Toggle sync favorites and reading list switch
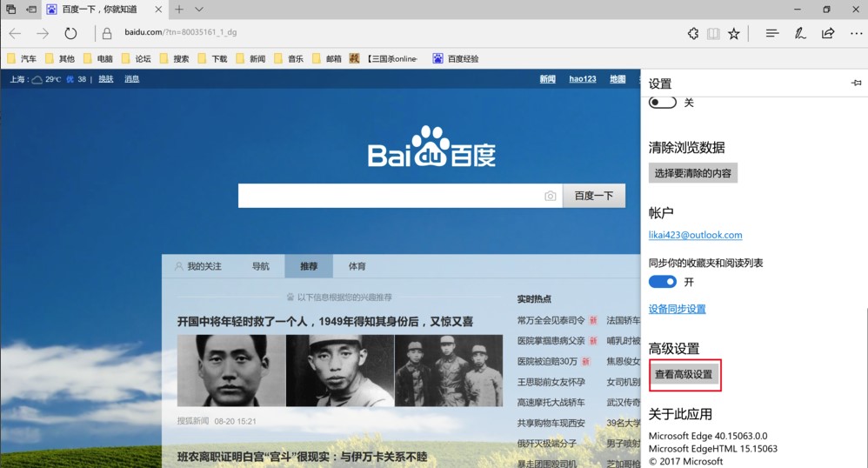The image size is (868, 468). (x=663, y=282)
